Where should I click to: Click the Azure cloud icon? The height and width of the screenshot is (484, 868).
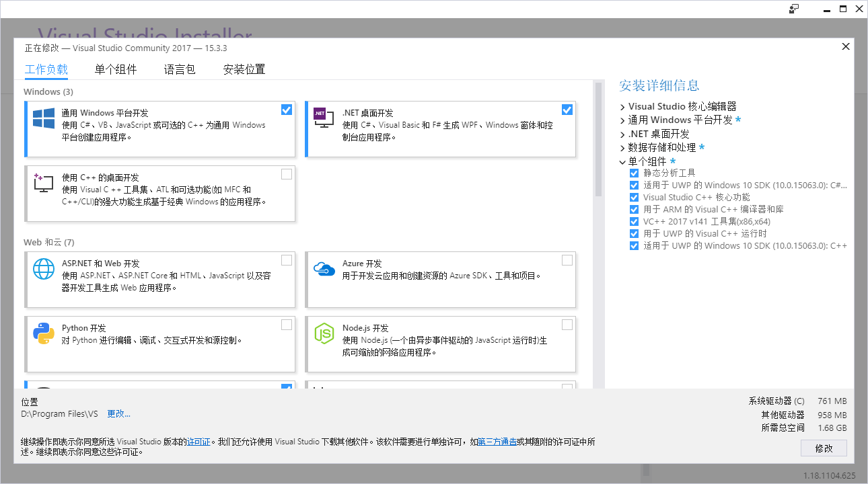pos(324,269)
